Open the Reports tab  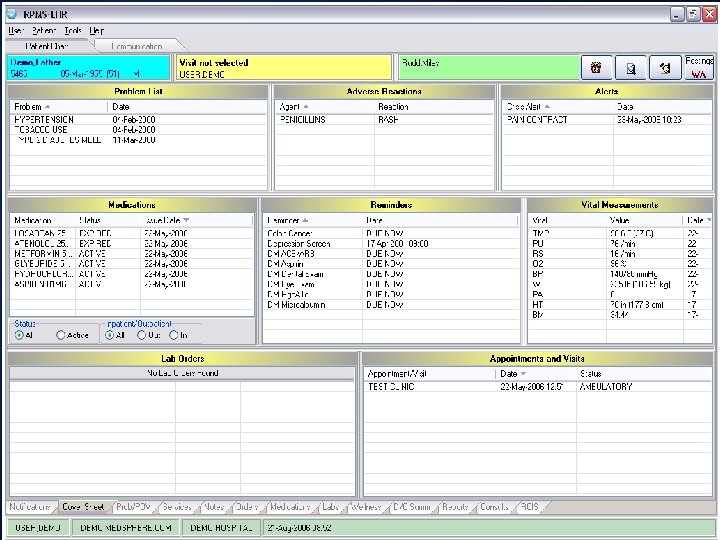(x=455, y=507)
